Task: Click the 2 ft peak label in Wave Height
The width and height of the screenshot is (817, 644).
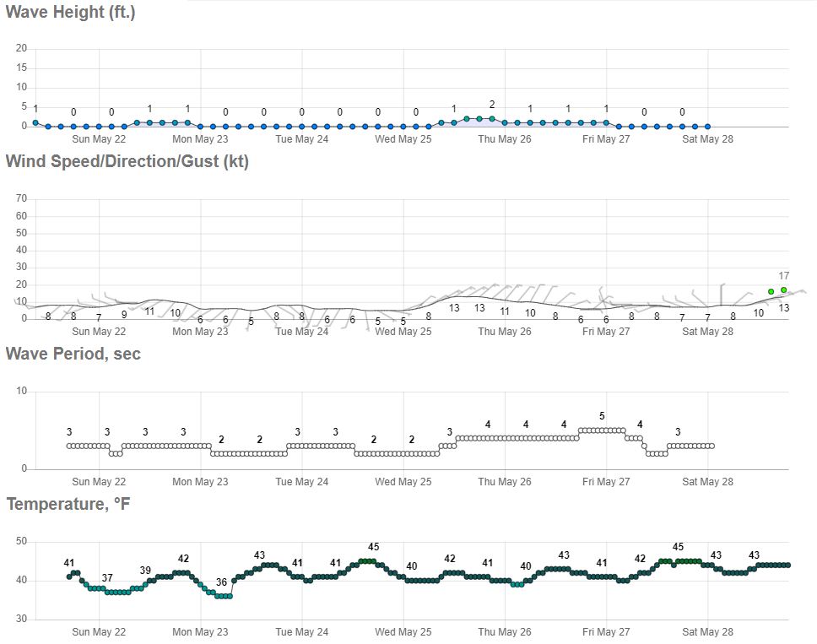Action: [x=492, y=105]
